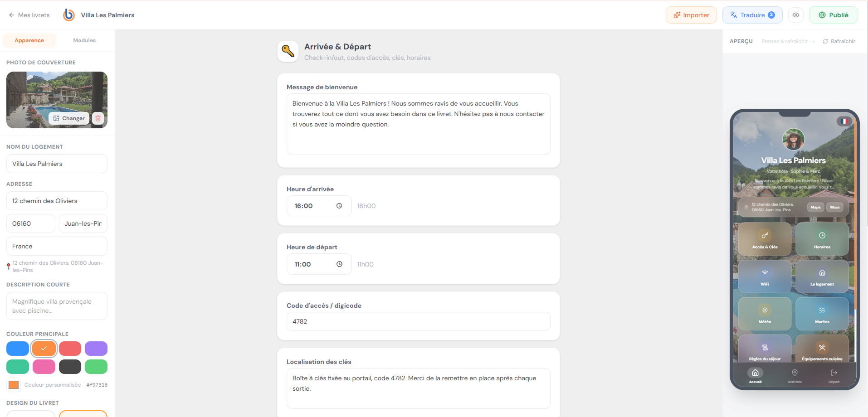
Task: Open the Publié status dropdown
Action: point(833,15)
